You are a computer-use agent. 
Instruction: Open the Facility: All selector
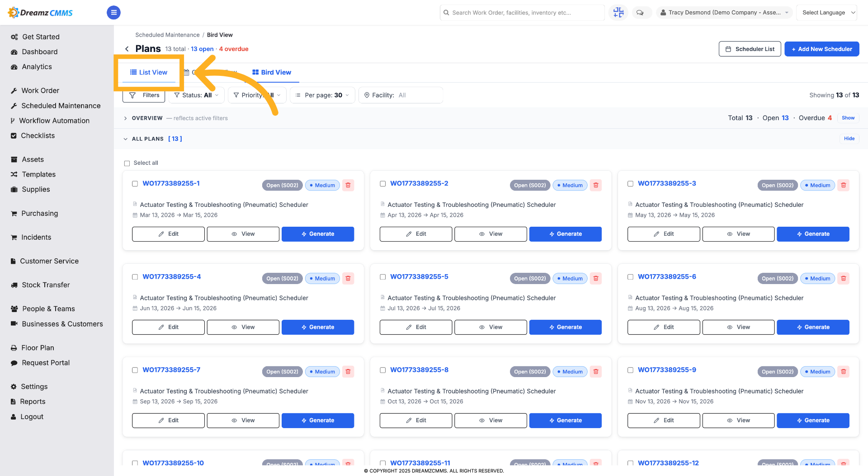[401, 95]
